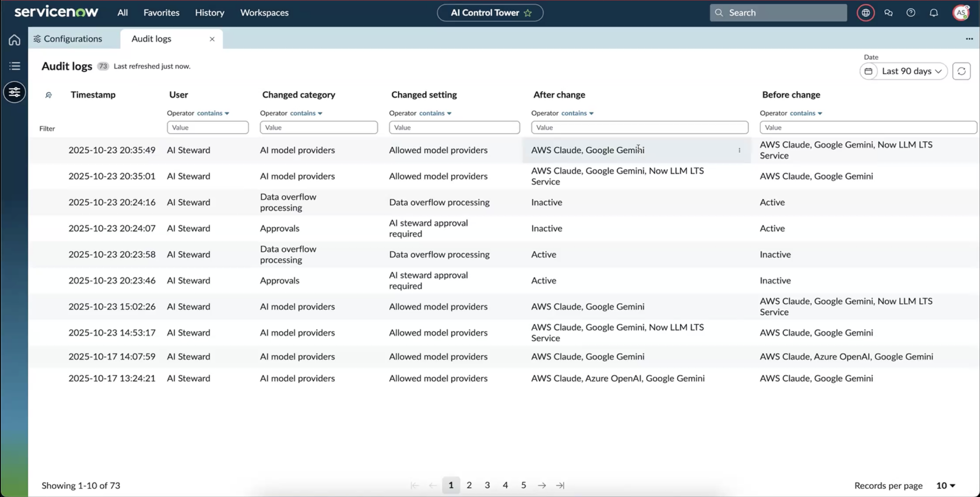
Task: Click the calendar icon in Date filter
Action: click(869, 71)
